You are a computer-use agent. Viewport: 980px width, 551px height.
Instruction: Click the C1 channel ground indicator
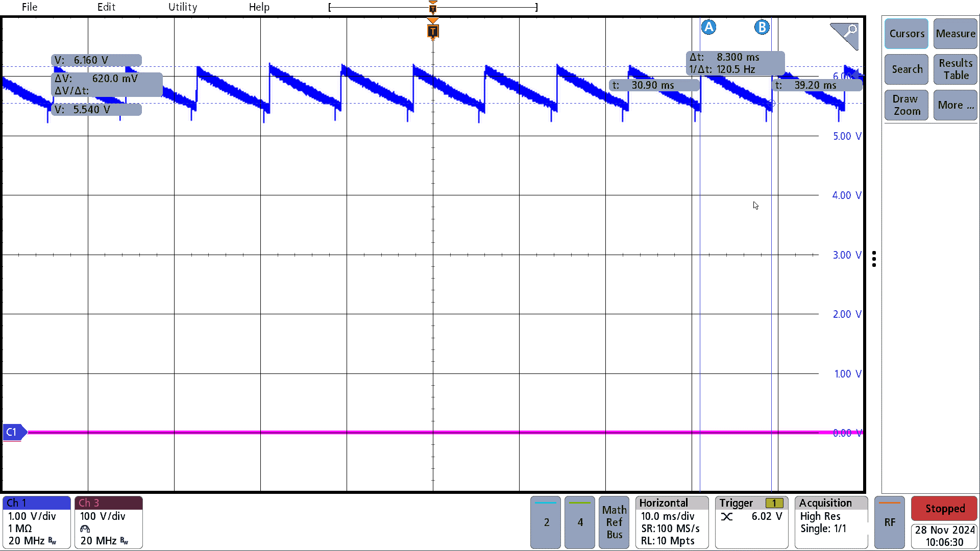[x=14, y=432]
